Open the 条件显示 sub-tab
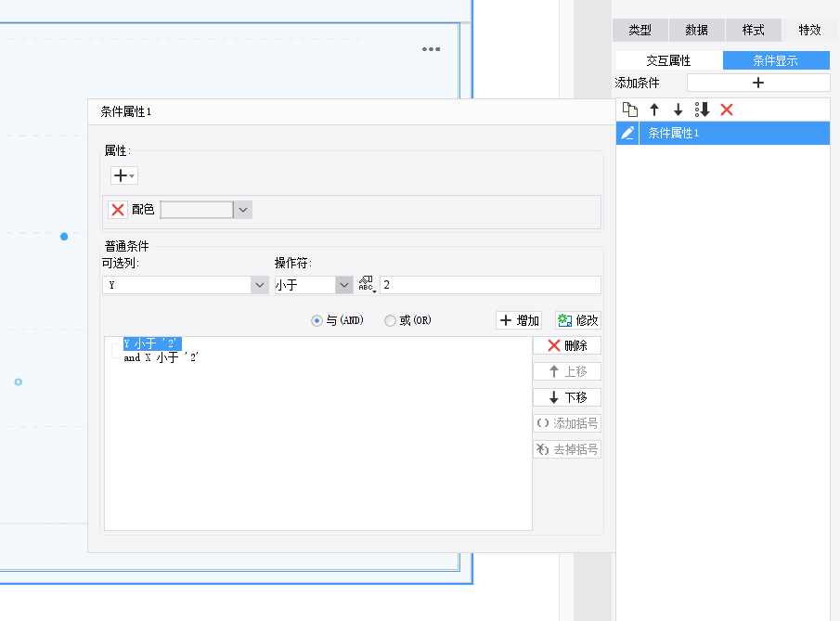 [776, 60]
